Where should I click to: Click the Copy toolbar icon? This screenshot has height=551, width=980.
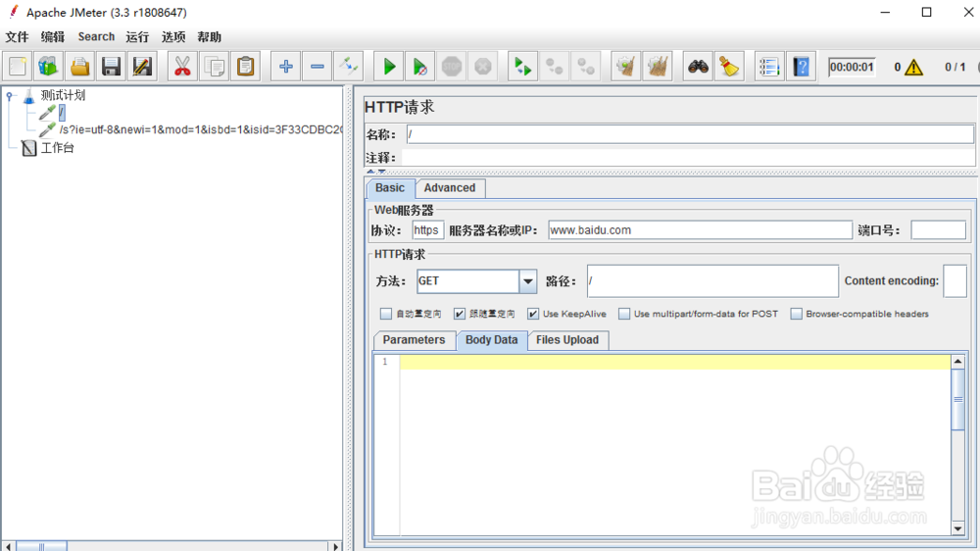point(214,67)
